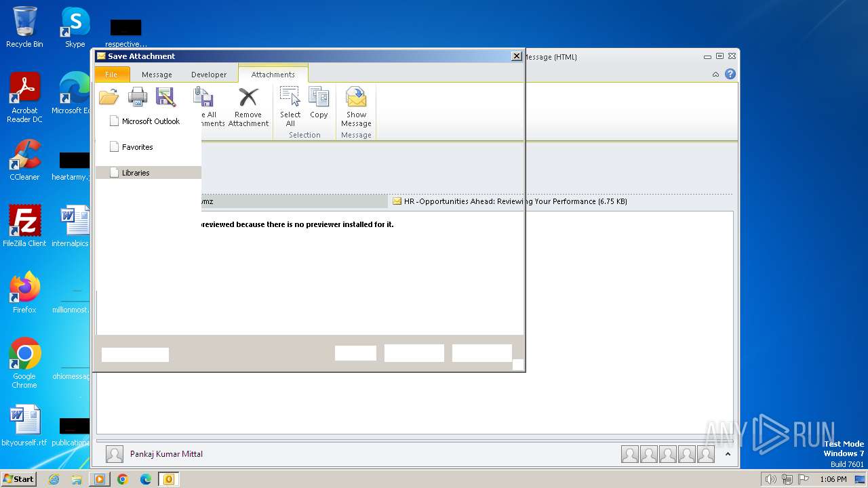The image size is (868, 488).
Task: Click the system clock showing 1:06 PM
Action: [833, 479]
